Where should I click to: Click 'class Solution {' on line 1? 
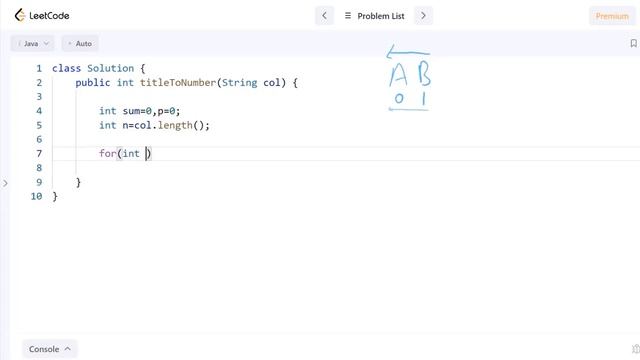(x=98, y=68)
